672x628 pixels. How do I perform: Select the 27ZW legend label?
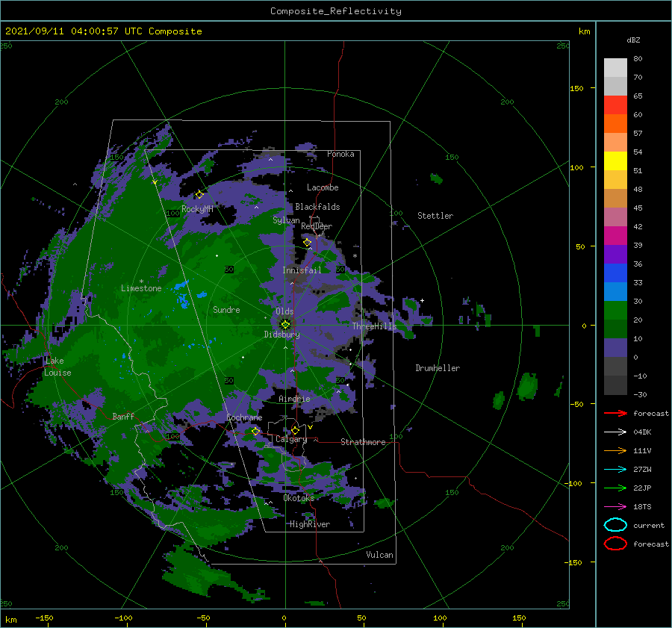pyautogui.click(x=642, y=470)
